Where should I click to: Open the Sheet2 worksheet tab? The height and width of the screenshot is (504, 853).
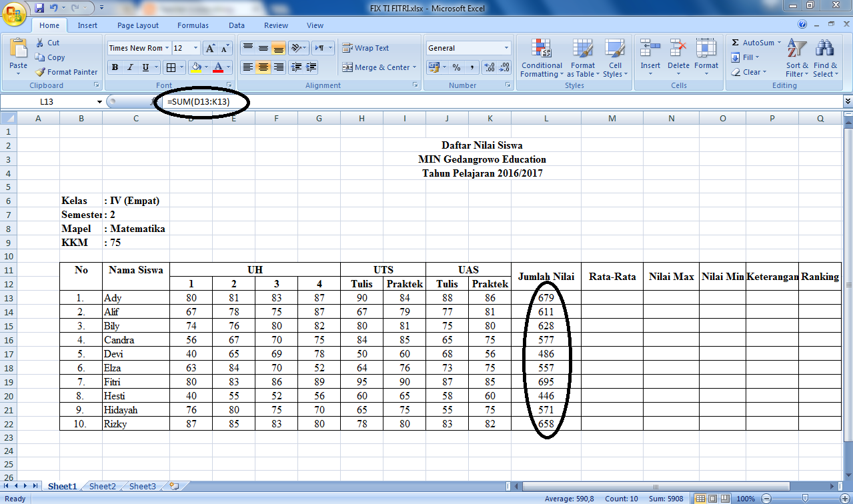point(101,486)
